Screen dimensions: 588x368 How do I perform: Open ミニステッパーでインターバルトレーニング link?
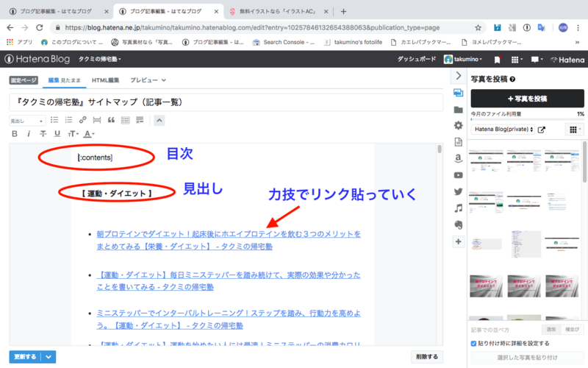(229, 319)
